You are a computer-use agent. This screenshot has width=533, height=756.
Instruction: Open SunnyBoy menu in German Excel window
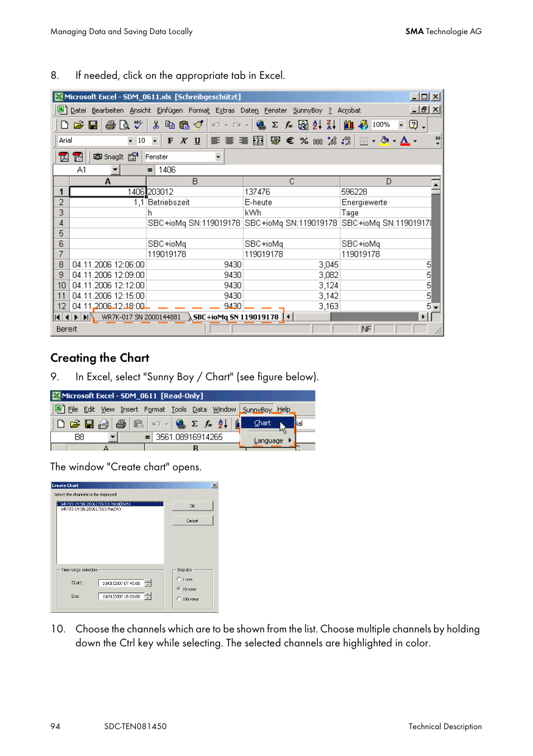[x=308, y=111]
